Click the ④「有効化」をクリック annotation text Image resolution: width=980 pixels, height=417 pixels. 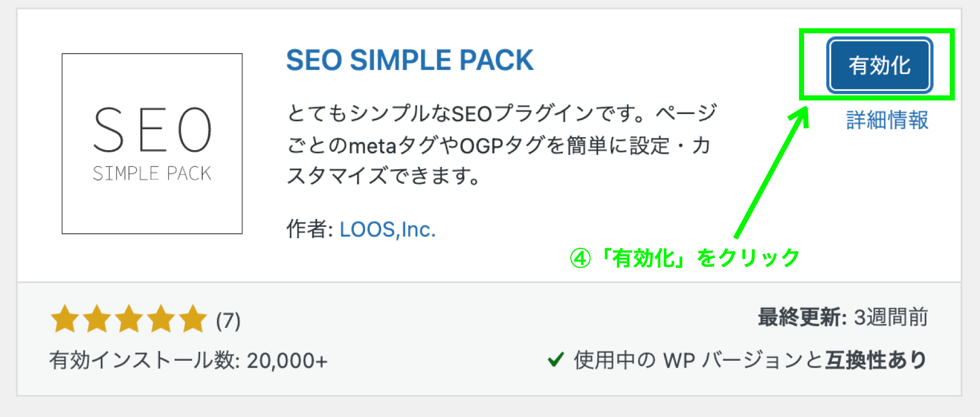683,257
